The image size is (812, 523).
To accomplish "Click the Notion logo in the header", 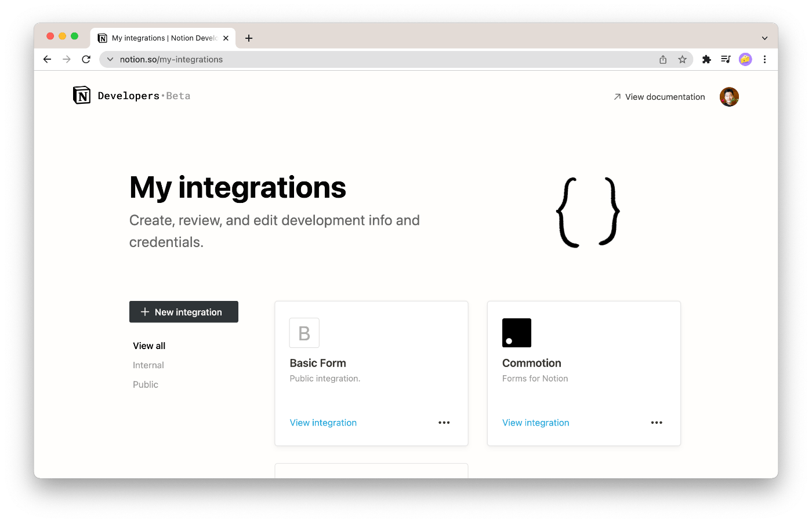I will click(x=82, y=95).
